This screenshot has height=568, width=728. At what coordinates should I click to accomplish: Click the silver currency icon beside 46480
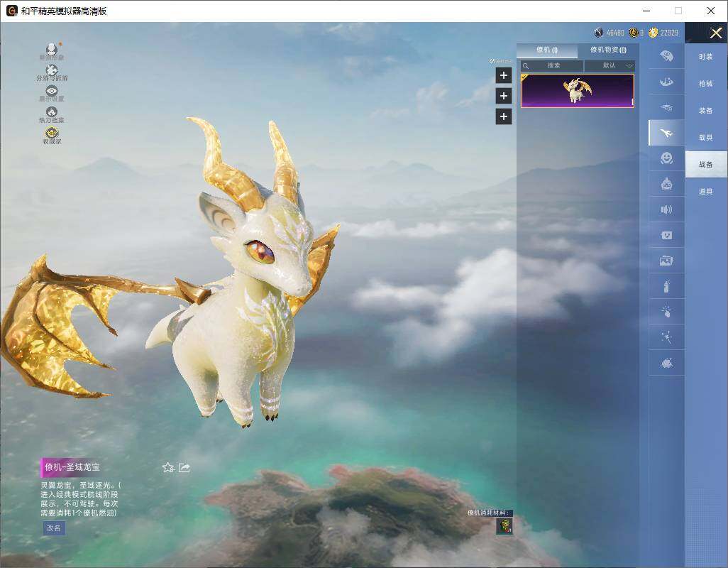(598, 33)
